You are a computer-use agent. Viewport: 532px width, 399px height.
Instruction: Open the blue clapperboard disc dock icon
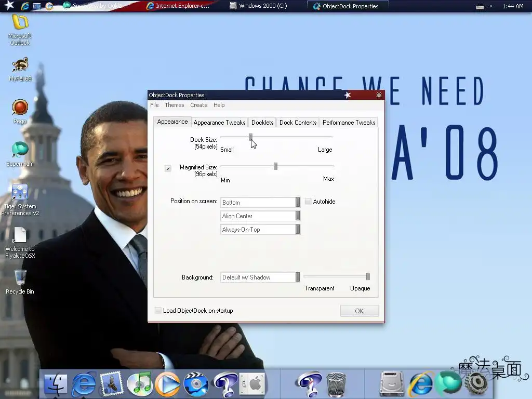point(196,384)
